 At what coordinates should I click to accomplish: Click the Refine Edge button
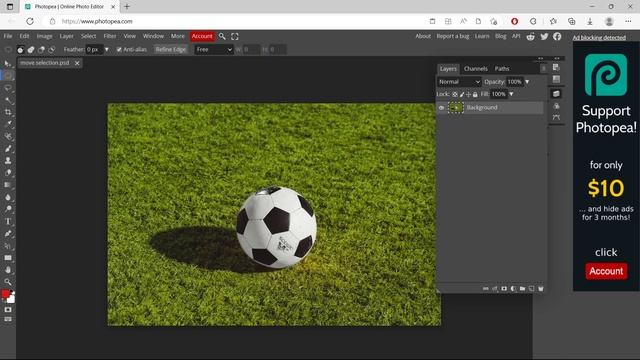click(171, 49)
